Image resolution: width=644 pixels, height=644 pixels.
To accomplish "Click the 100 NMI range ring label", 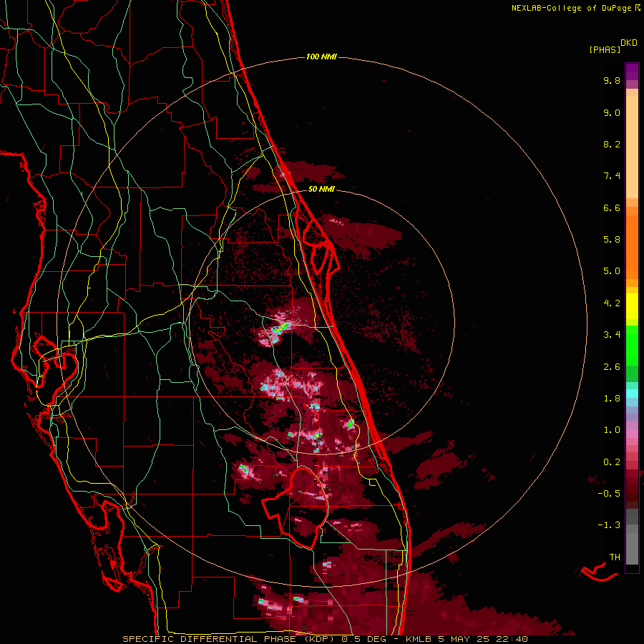I will click(321, 57).
